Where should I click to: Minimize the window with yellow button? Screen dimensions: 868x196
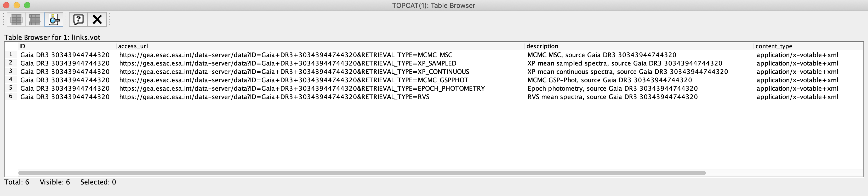16,5
